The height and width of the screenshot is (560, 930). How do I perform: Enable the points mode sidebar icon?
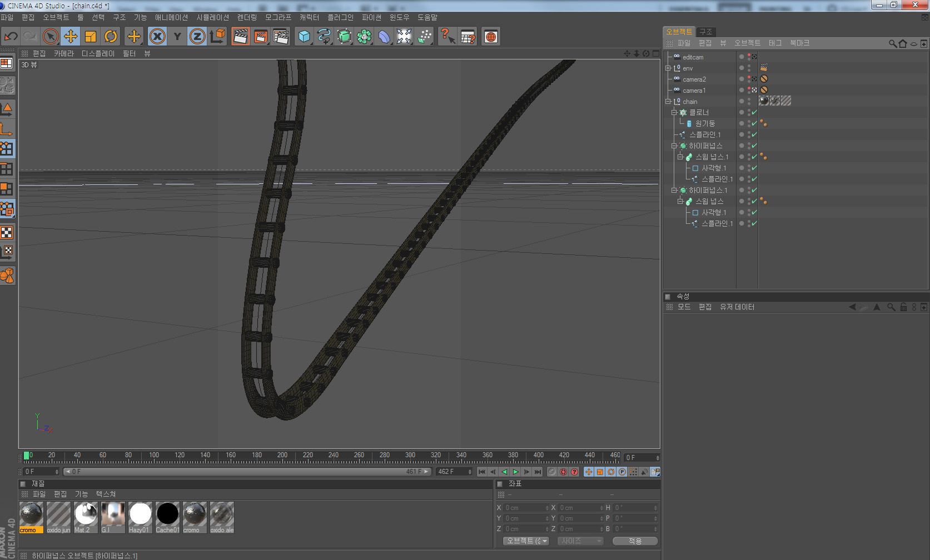click(x=7, y=148)
